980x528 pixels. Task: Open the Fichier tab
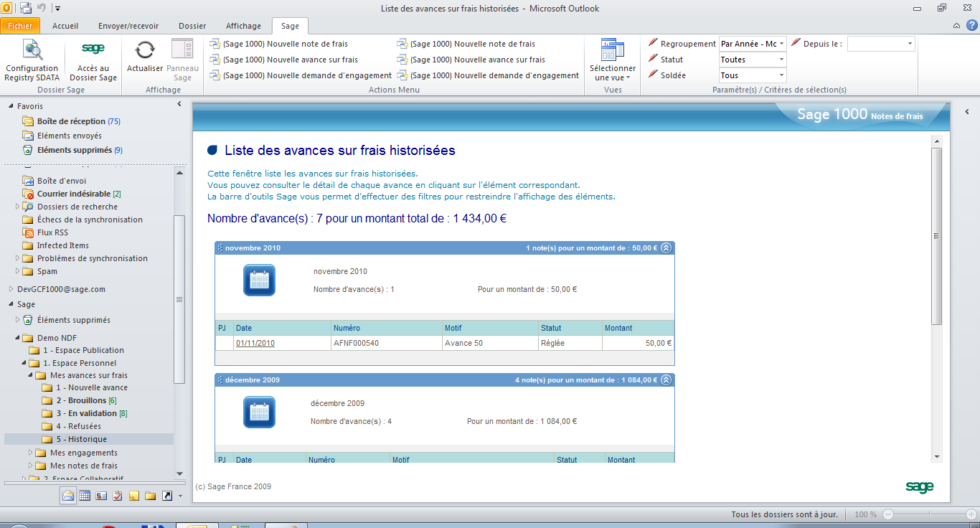(20, 26)
